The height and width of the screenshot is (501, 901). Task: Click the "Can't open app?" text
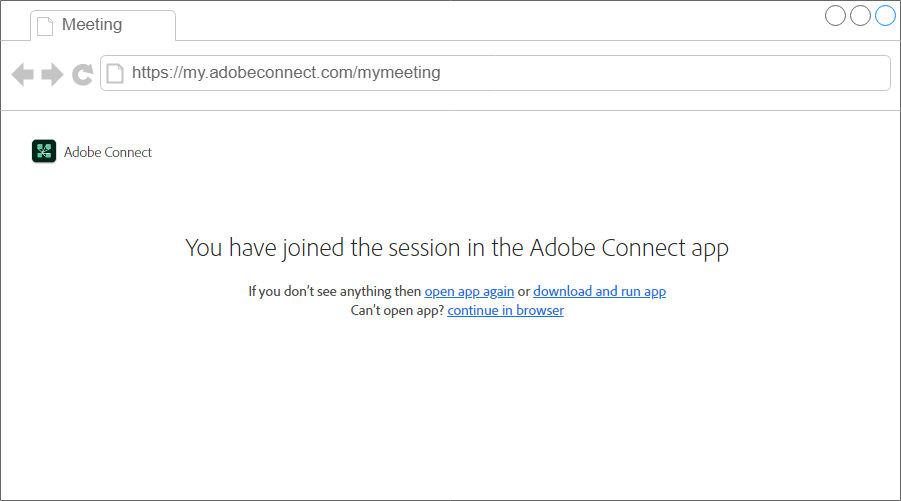tap(397, 310)
